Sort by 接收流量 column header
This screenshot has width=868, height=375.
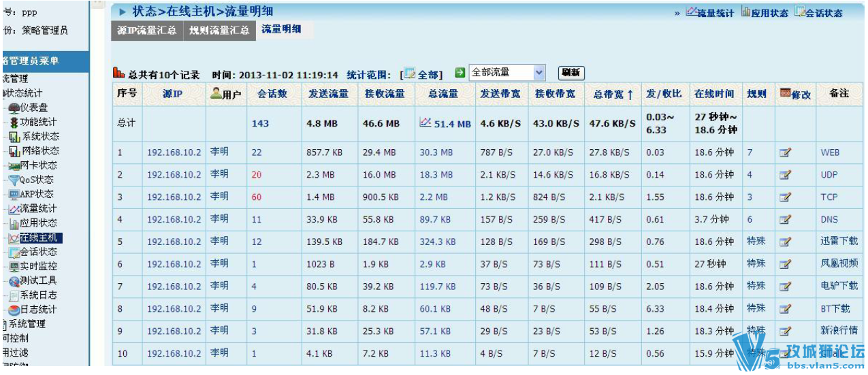pyautogui.click(x=385, y=94)
